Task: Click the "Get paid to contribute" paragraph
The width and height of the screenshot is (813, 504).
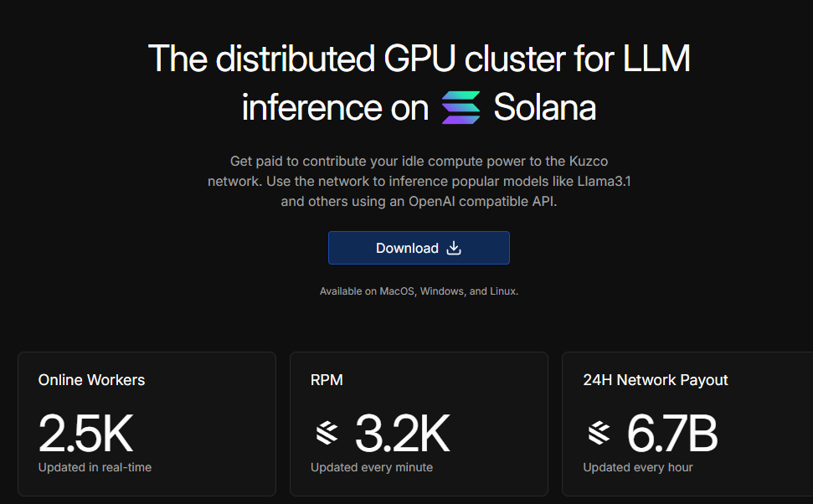Action: point(419,181)
